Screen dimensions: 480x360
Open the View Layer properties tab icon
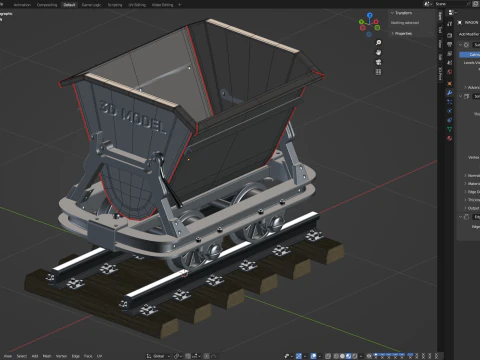pyautogui.click(x=450, y=53)
